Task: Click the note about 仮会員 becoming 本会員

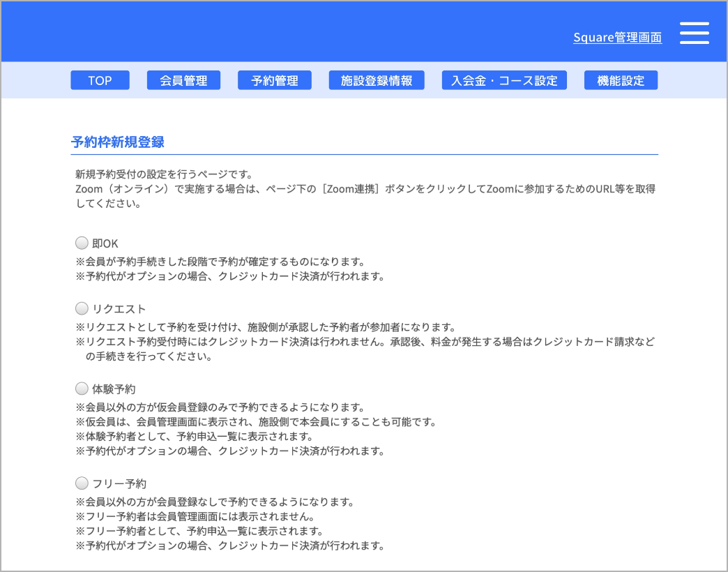Action: click(255, 422)
